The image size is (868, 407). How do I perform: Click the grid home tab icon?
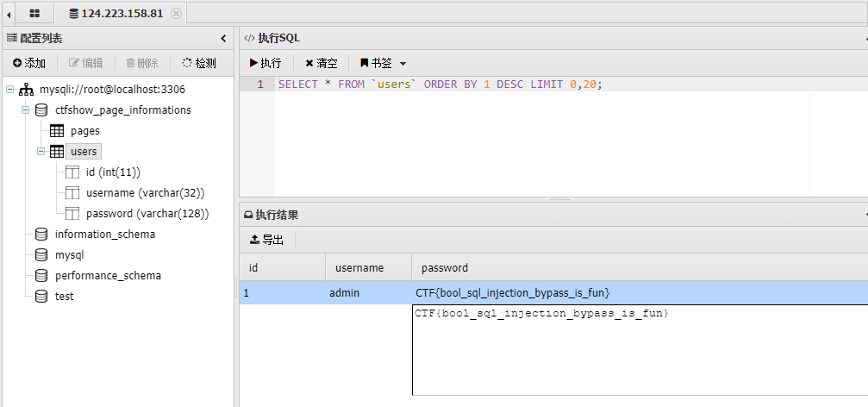pos(34,13)
